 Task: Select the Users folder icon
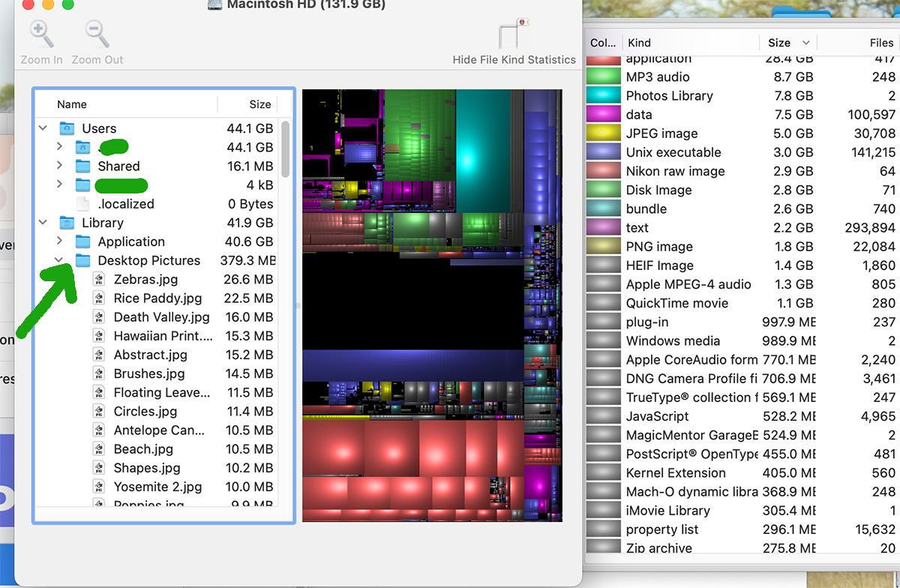(67, 128)
